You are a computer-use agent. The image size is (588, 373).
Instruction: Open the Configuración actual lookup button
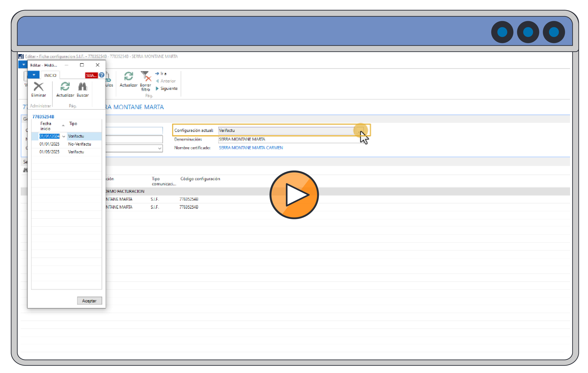[360, 130]
